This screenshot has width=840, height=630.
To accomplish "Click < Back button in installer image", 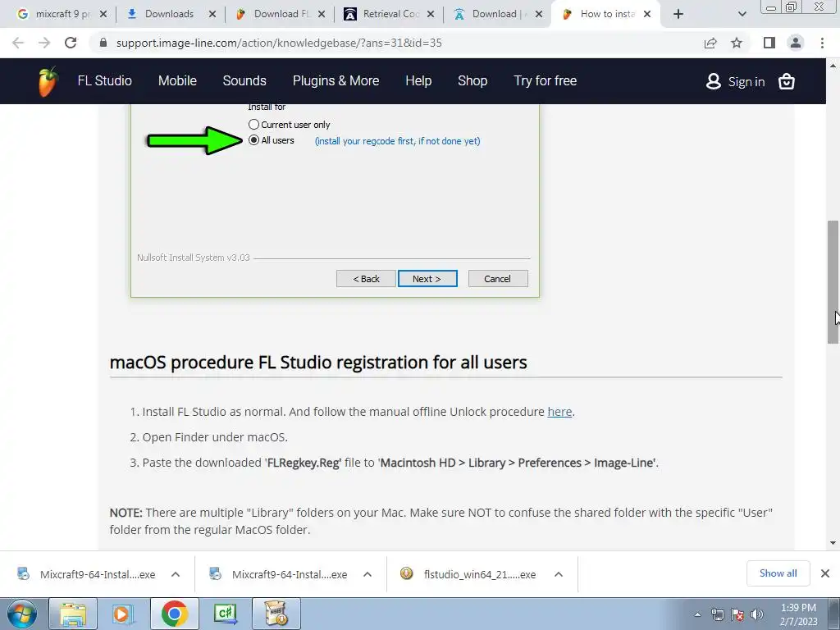I will [366, 279].
